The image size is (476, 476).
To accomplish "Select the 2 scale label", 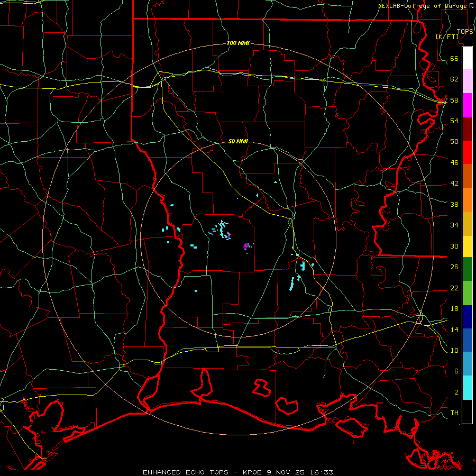I will [456, 392].
